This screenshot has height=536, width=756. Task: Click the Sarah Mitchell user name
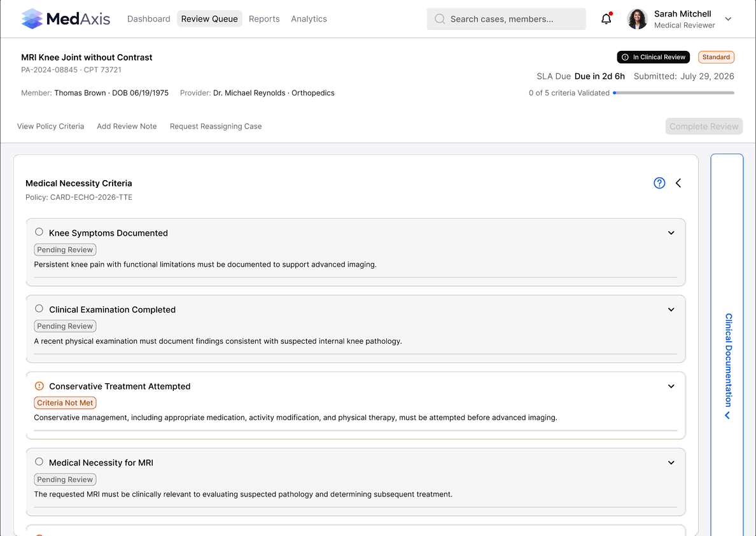[683, 13]
